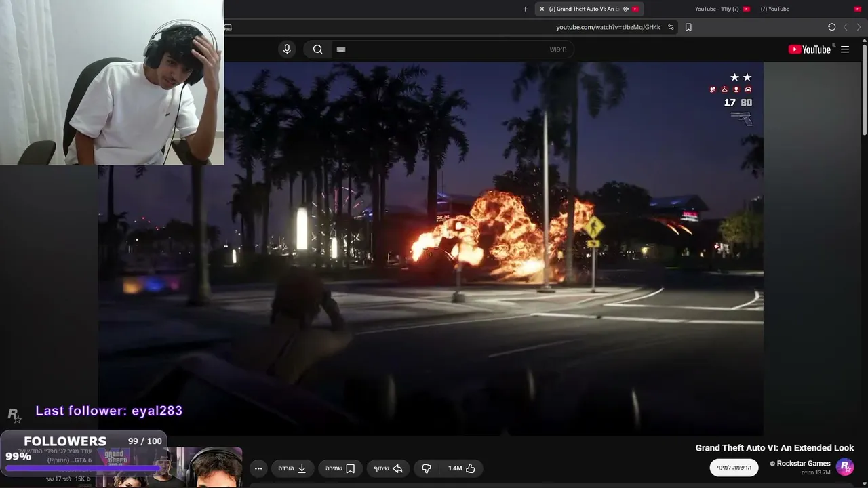
Task: Save the video using the שמירה button
Action: point(340,468)
